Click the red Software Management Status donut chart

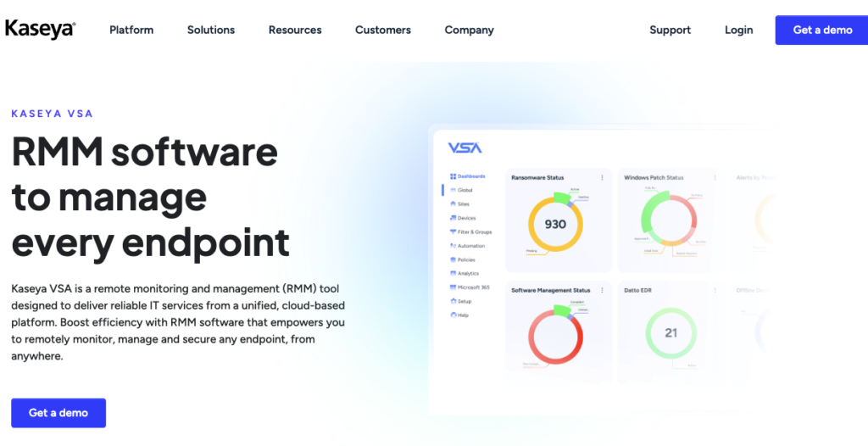pyautogui.click(x=555, y=335)
